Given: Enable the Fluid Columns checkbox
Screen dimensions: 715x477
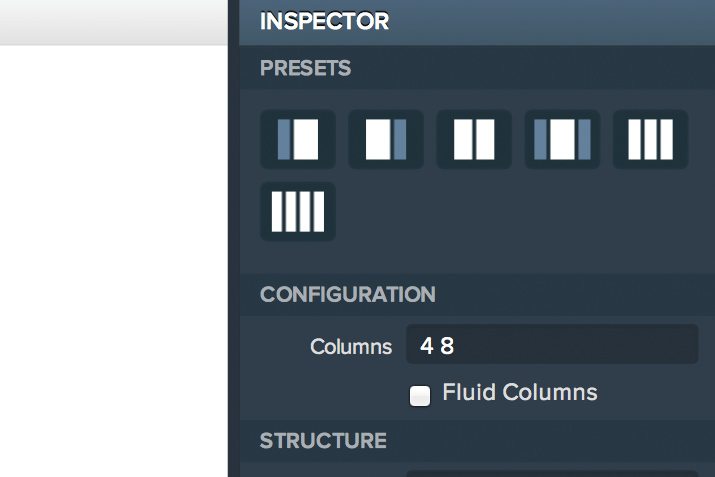Looking at the screenshot, I should coord(420,395).
